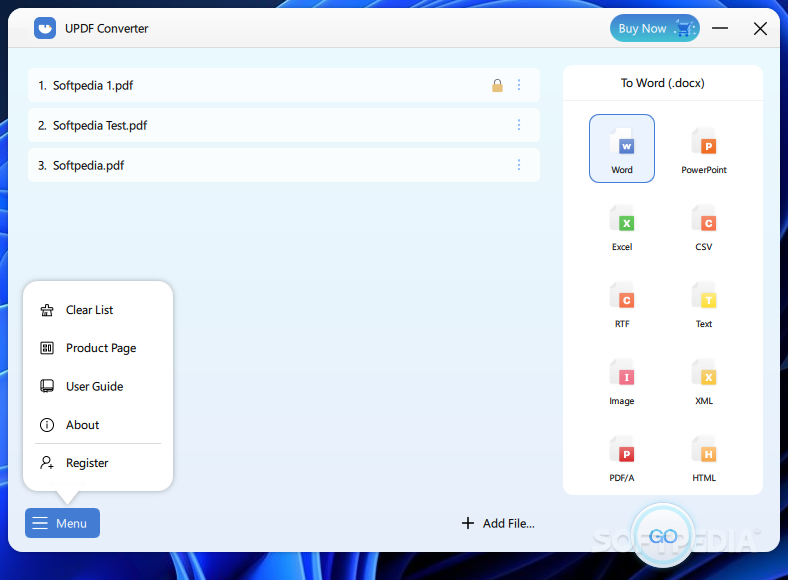This screenshot has width=788, height=580.
Task: Toggle the Menu button
Action: tap(62, 523)
